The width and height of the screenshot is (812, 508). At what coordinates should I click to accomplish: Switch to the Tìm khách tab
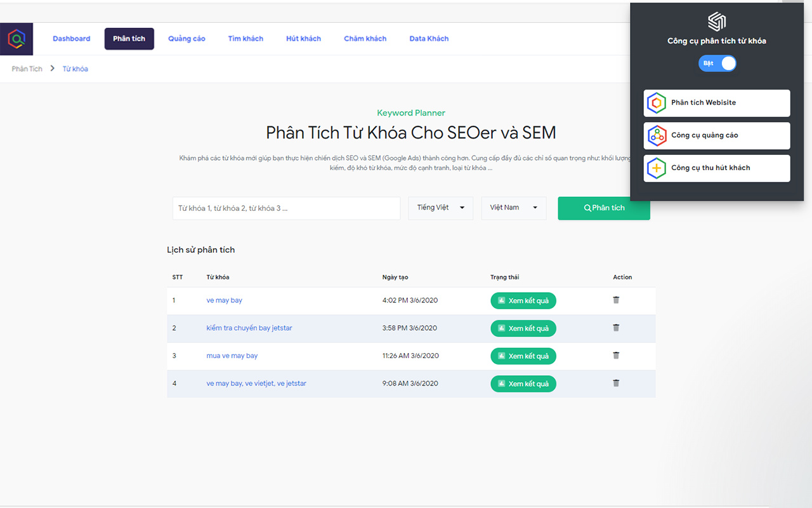(246, 39)
